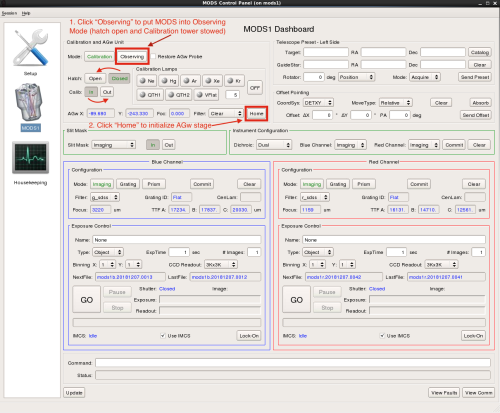This screenshot has width=500, height=413.
Task: Commit the Instrument Configuration
Action: click(454, 145)
